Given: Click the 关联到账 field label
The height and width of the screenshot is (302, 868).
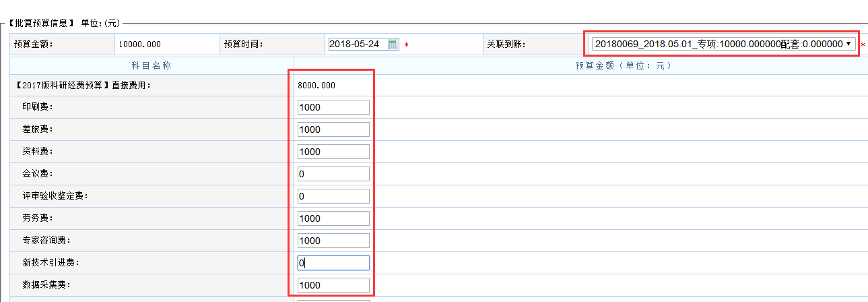Looking at the screenshot, I should (506, 44).
